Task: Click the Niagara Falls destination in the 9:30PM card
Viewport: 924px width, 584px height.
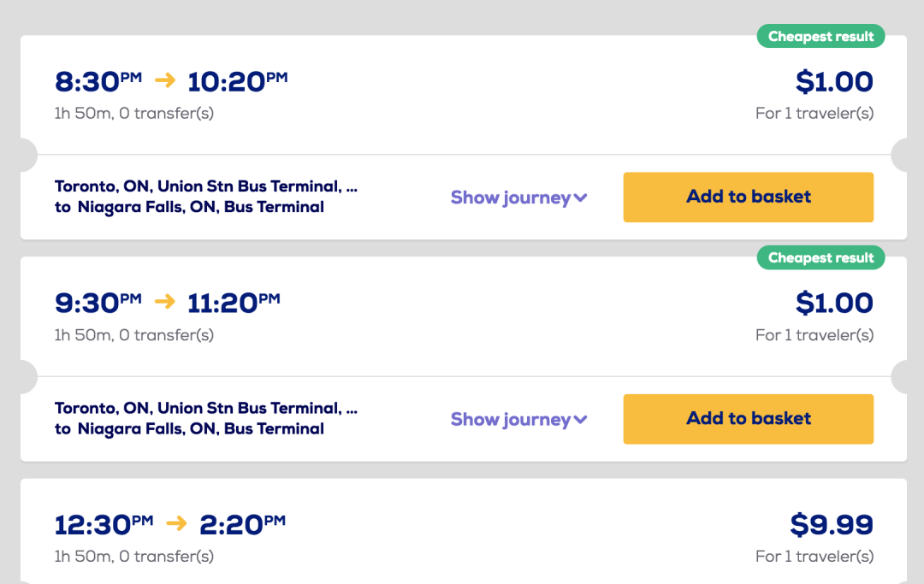Action: (200, 428)
